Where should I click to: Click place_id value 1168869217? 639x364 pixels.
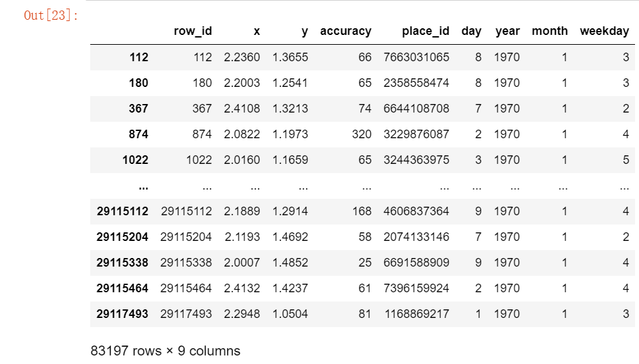coord(417,314)
